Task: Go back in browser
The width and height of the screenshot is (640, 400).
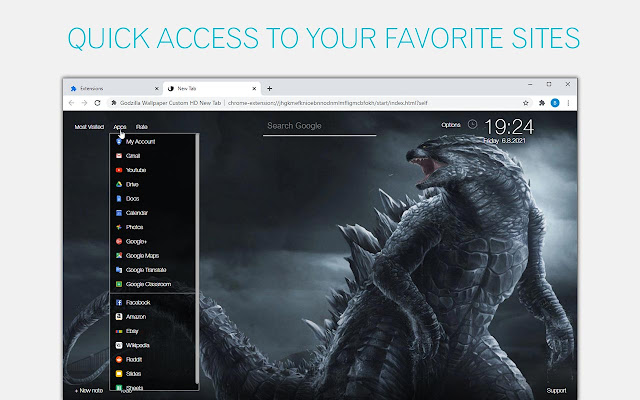Action: 71,103
